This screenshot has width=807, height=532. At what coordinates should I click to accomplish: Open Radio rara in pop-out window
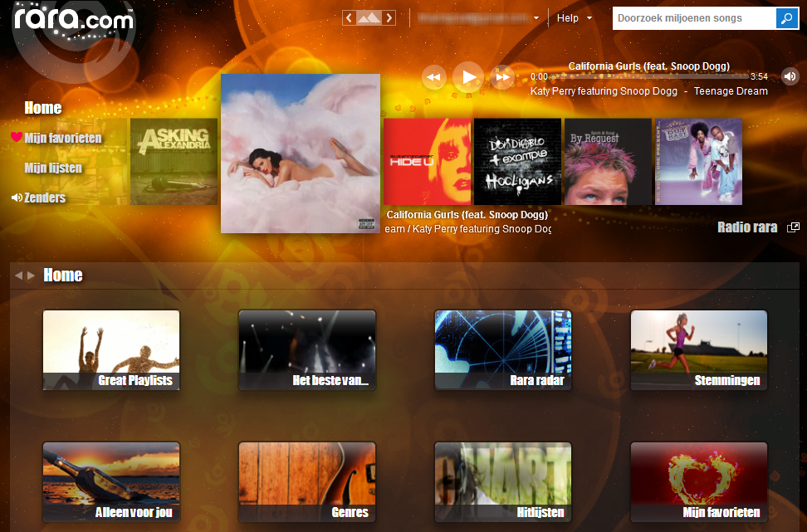click(x=794, y=227)
